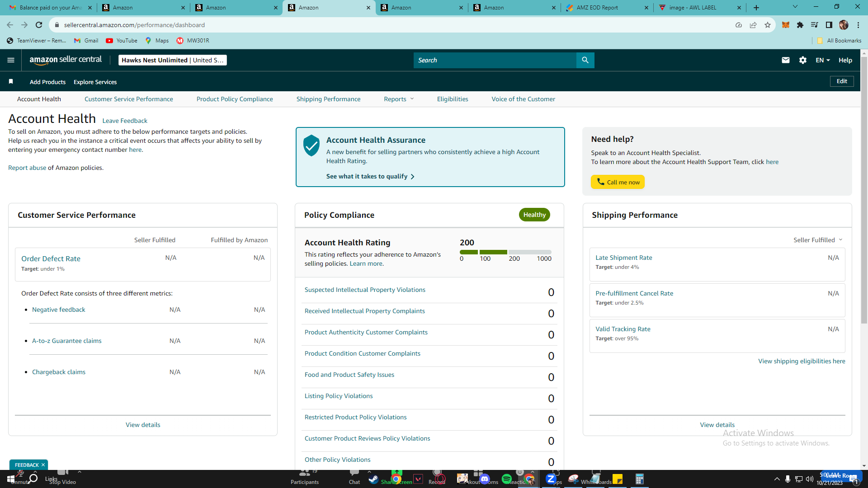
Task: Toggle the Chrome side panel icon
Action: point(829,25)
